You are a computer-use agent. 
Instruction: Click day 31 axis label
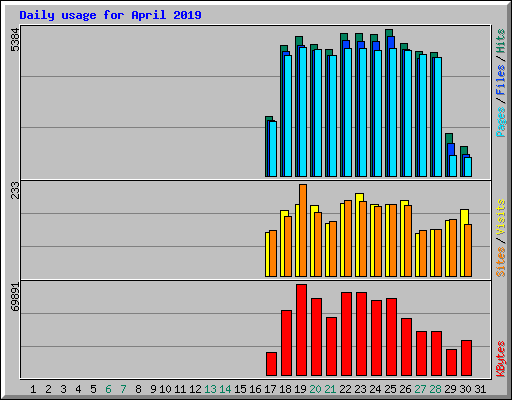pyautogui.click(x=480, y=389)
